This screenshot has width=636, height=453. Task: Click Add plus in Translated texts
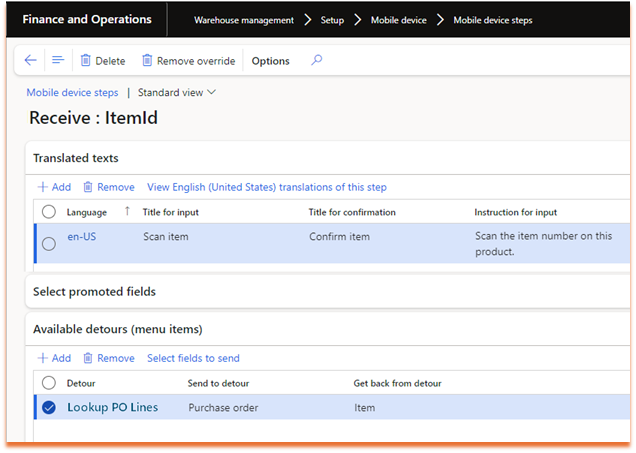(x=43, y=187)
